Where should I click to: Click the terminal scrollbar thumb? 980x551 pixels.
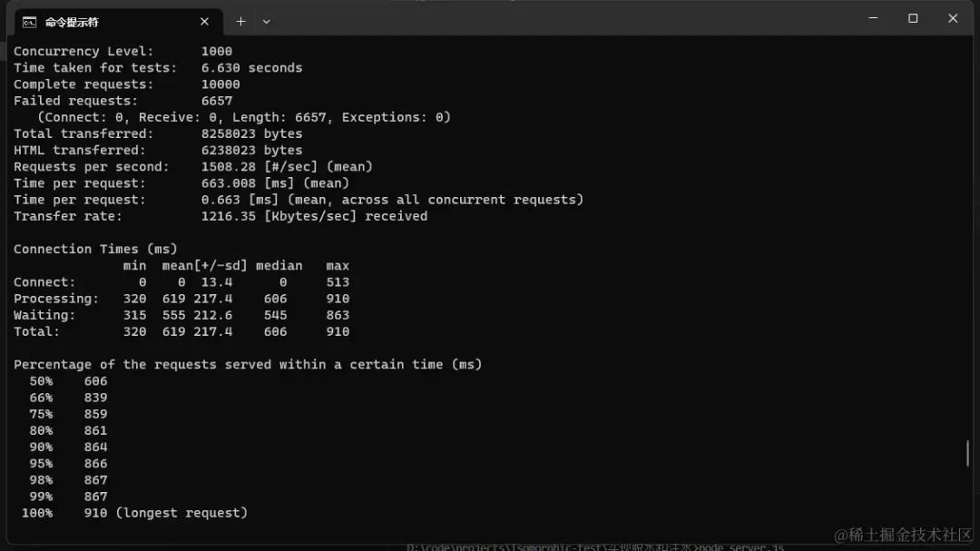pos(967,453)
